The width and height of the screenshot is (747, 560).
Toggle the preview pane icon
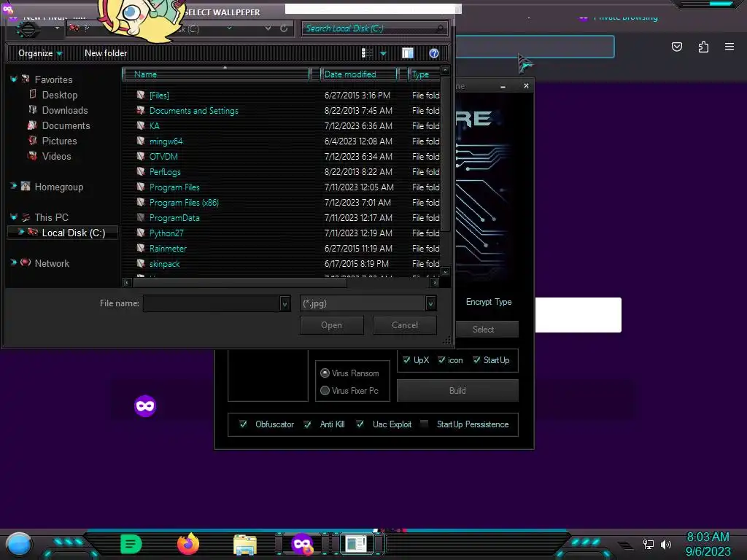click(408, 53)
